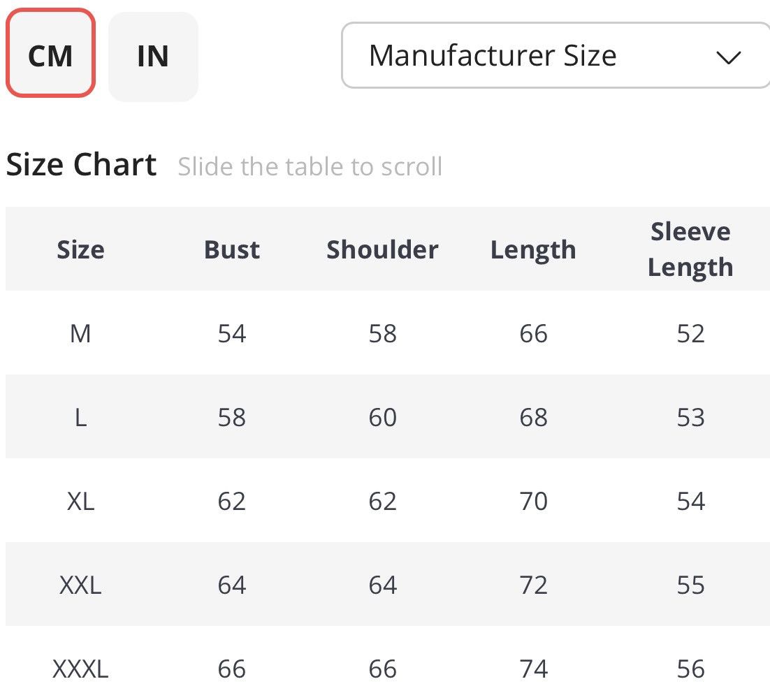Click the L size row label
This screenshot has height=700, width=770.
[81, 418]
